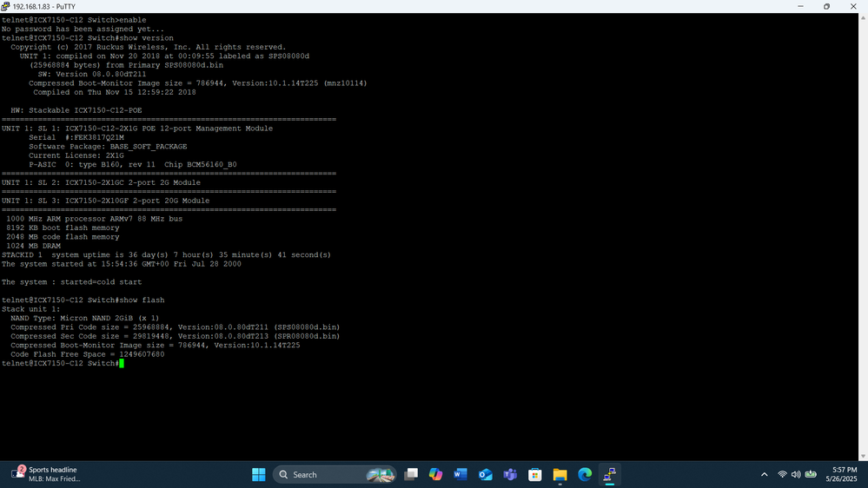868x488 pixels.
Task: Click 'NAND Type: Micron NAND 2GiB' line
Action: [84, 318]
